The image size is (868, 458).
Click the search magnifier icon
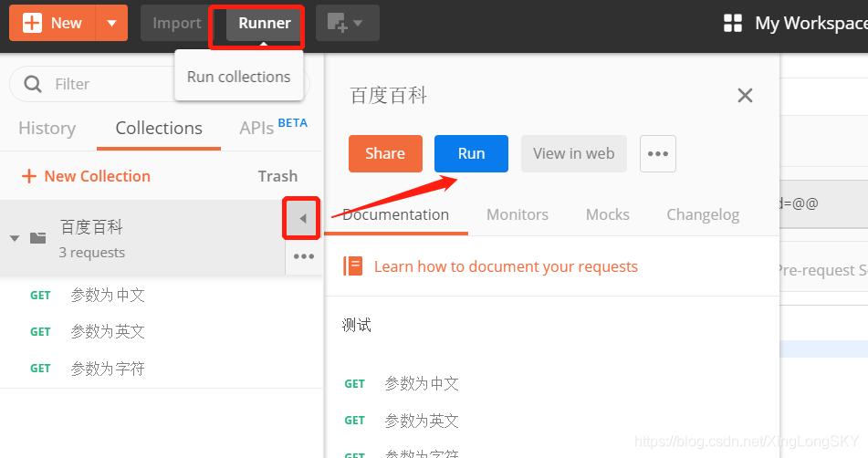click(x=33, y=84)
